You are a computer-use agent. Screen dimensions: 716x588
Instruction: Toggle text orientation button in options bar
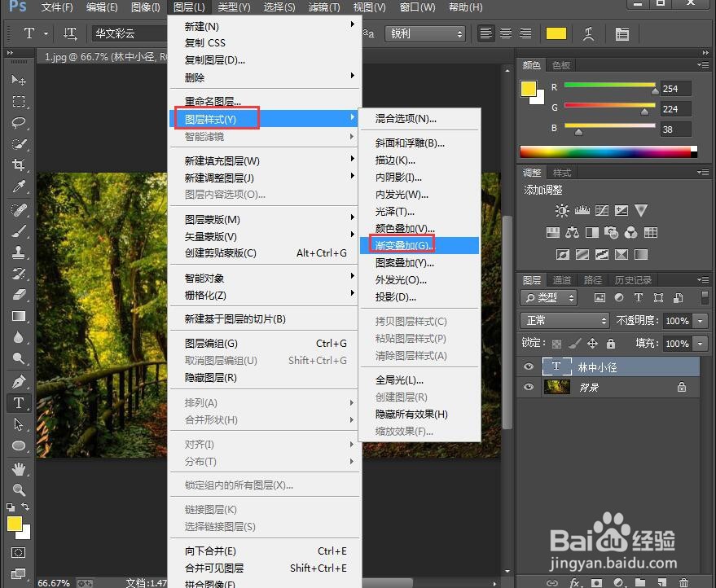click(70, 33)
